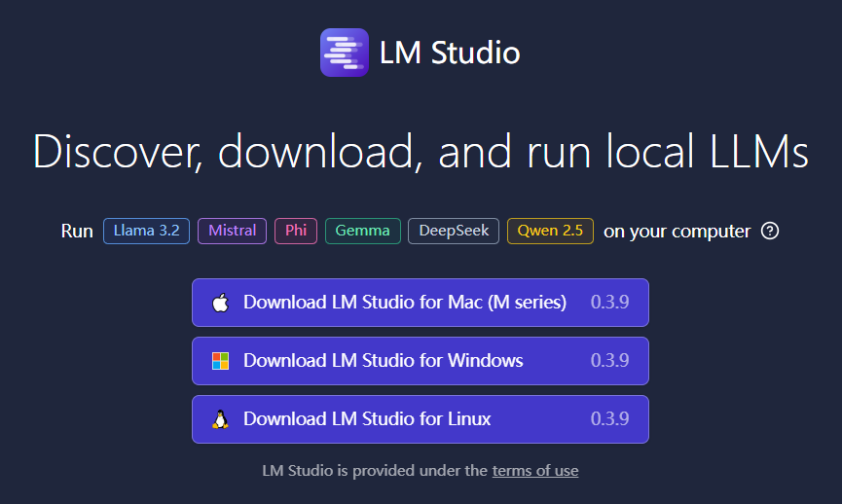Click the LM Studio title text
Screen dimensions: 842x504
(450, 53)
